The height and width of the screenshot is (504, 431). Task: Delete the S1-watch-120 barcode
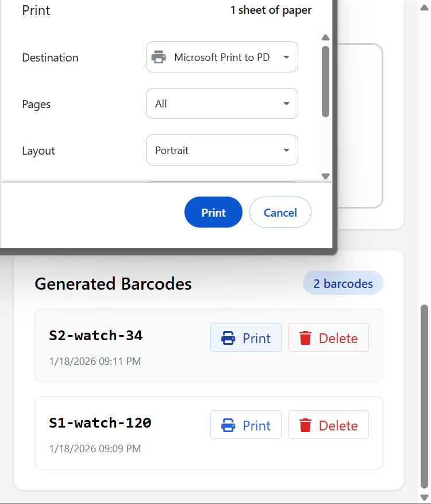[328, 425]
